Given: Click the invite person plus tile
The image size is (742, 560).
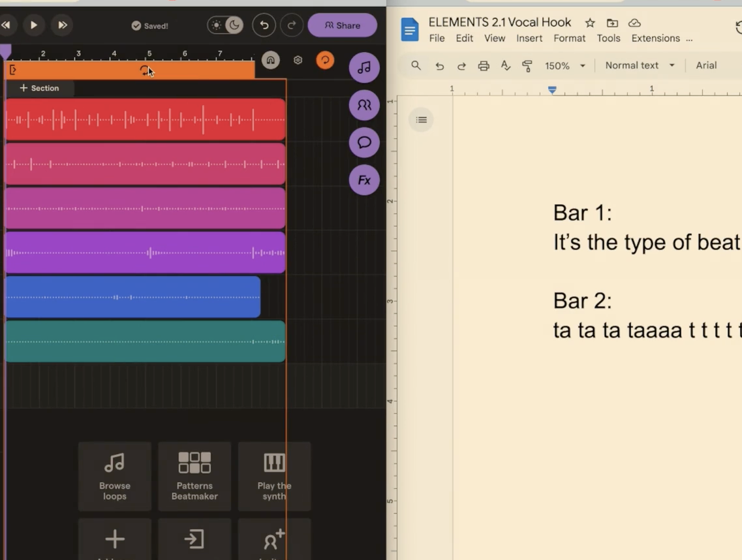Looking at the screenshot, I should (x=275, y=539).
